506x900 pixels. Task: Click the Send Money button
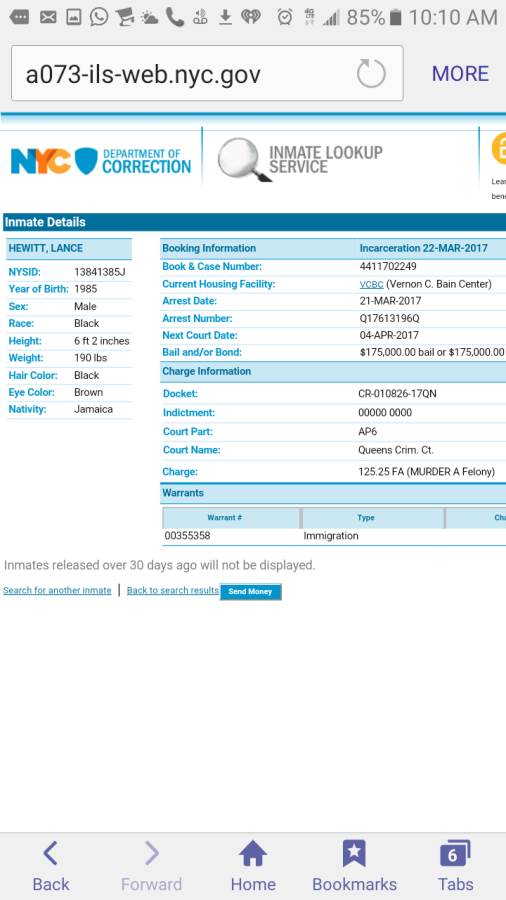click(251, 592)
